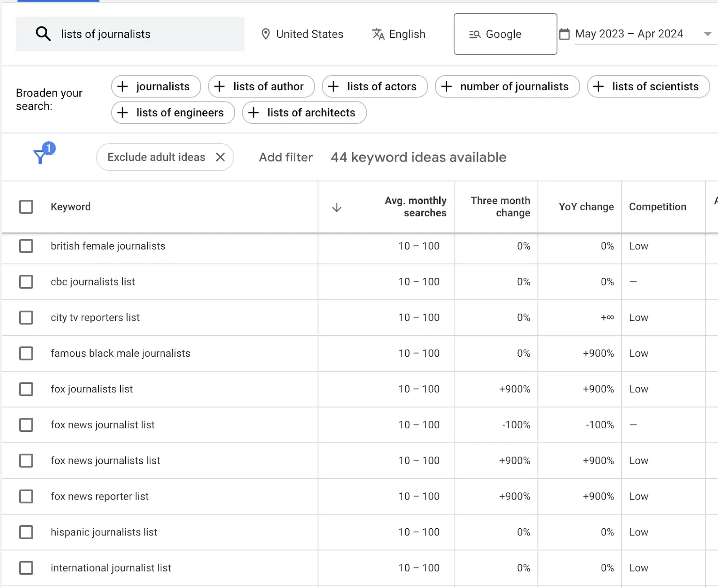Click plus icon on lists of actors chip
The width and height of the screenshot is (718, 588).
[333, 86]
